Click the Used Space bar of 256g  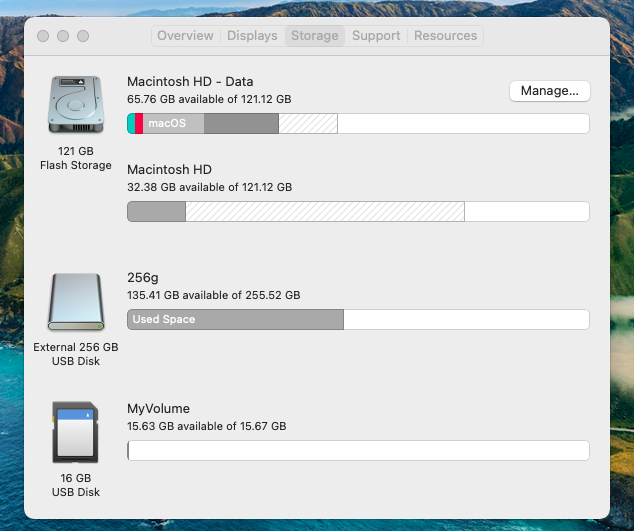235,319
